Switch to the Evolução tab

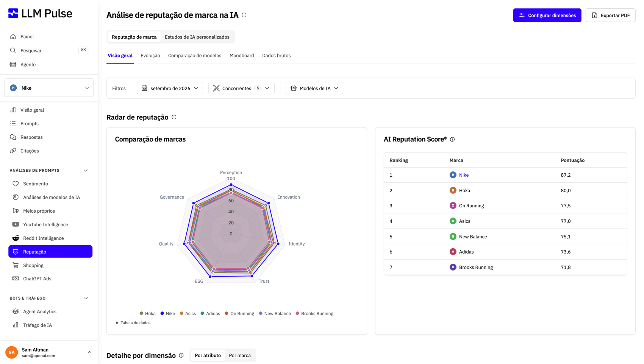tap(150, 56)
